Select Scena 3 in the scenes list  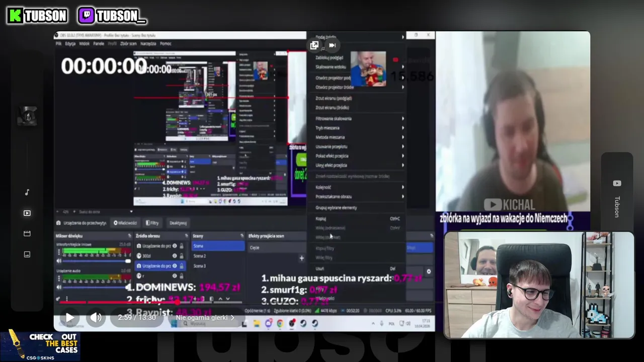218,266
